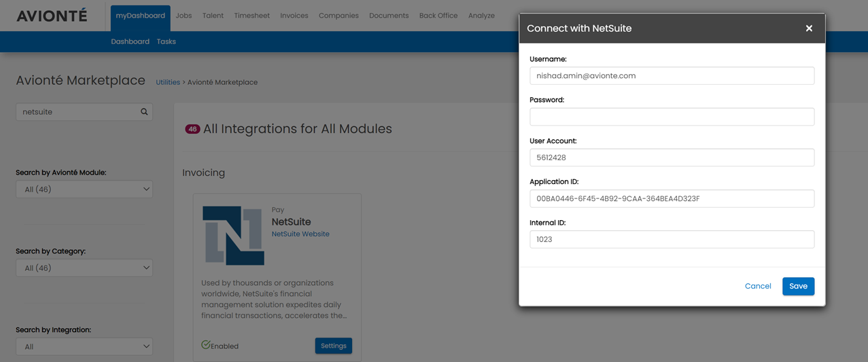The width and height of the screenshot is (868, 362).
Task: Click the Avionté logo
Action: click(52, 16)
